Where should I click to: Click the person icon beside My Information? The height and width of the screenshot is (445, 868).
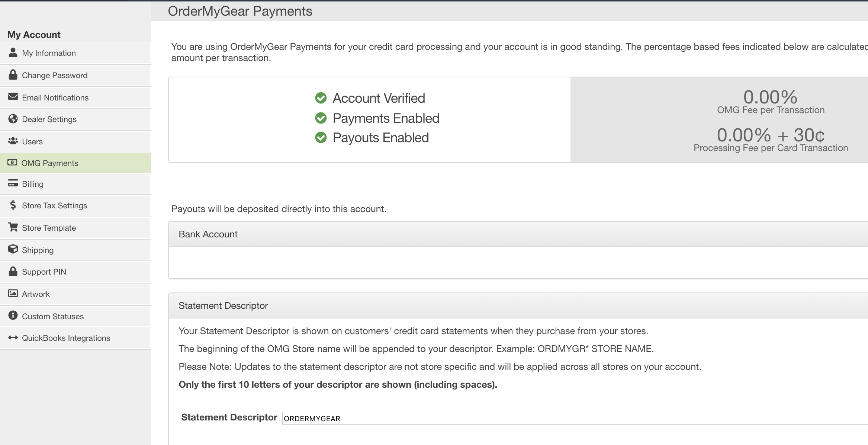pyautogui.click(x=13, y=52)
